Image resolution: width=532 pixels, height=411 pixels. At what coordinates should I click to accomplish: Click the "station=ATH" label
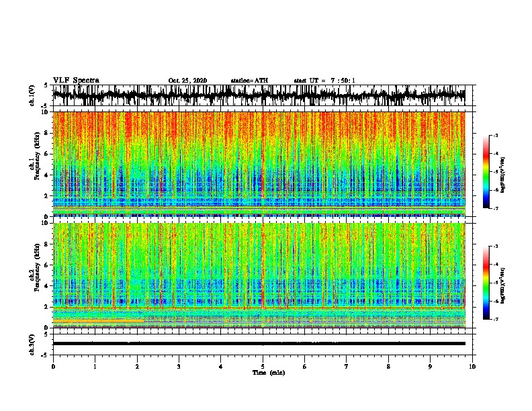coord(249,81)
